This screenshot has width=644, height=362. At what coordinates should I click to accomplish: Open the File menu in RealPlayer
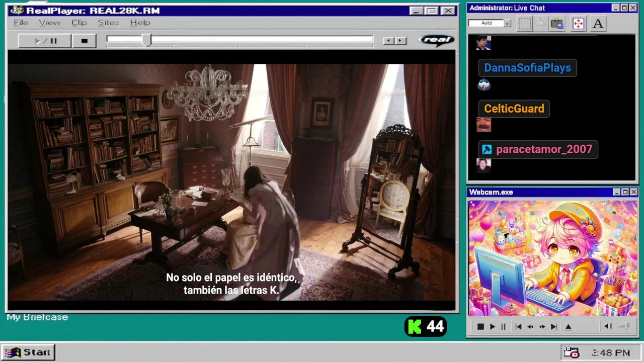tap(21, 23)
